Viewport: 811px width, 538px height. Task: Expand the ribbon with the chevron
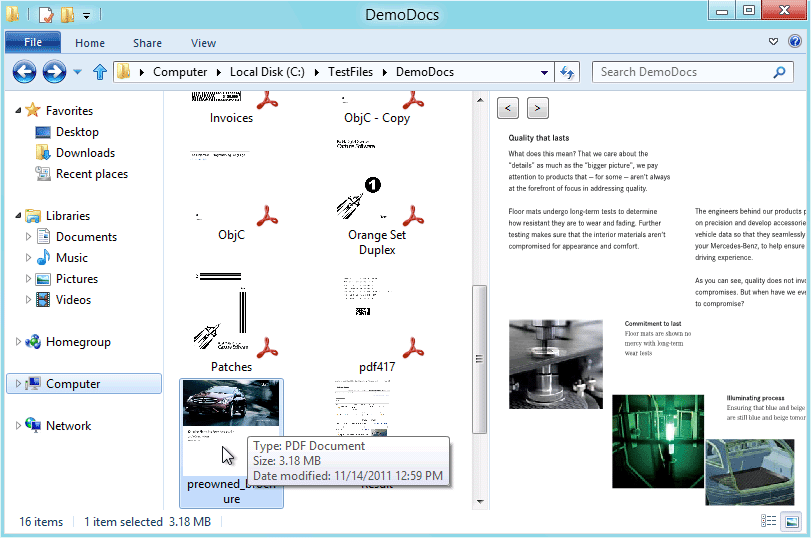pos(774,42)
